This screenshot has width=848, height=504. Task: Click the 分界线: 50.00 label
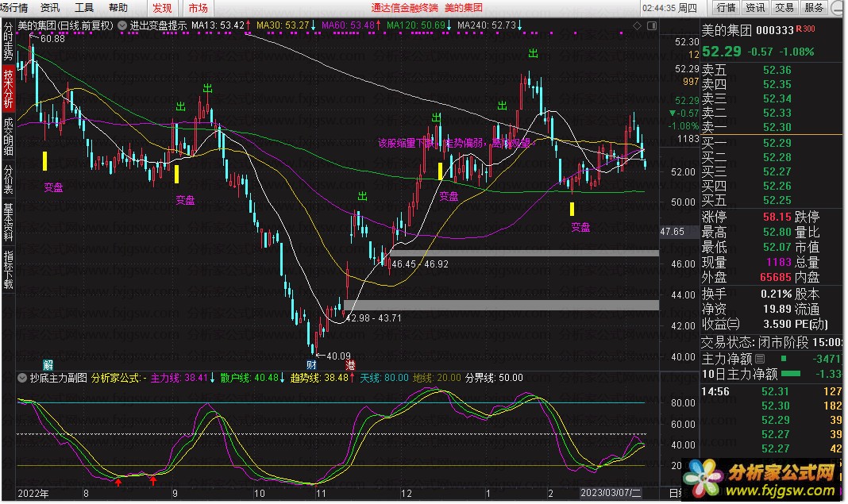495,378
